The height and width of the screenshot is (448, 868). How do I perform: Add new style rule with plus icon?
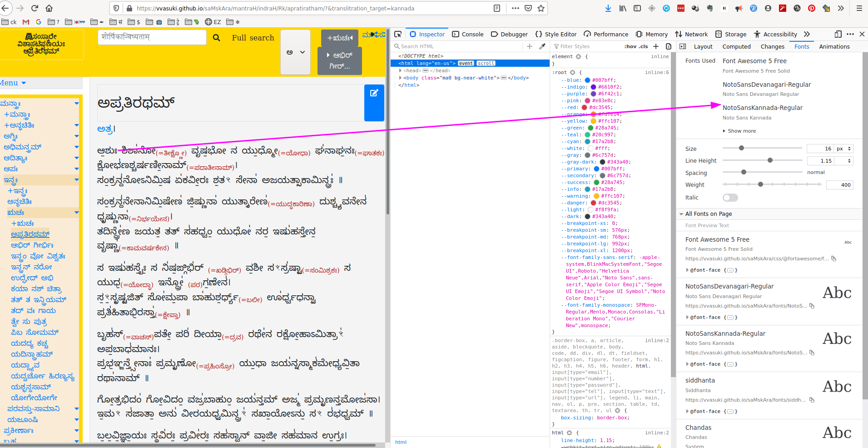[656, 46]
